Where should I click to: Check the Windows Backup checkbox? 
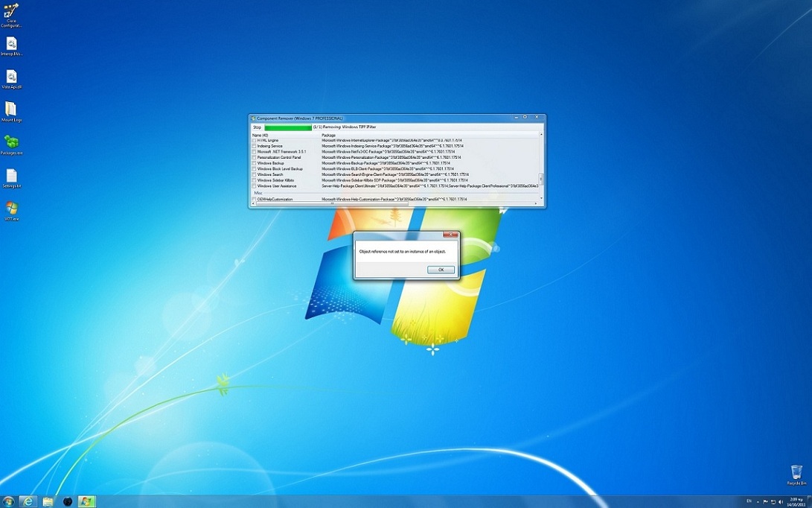[254, 163]
